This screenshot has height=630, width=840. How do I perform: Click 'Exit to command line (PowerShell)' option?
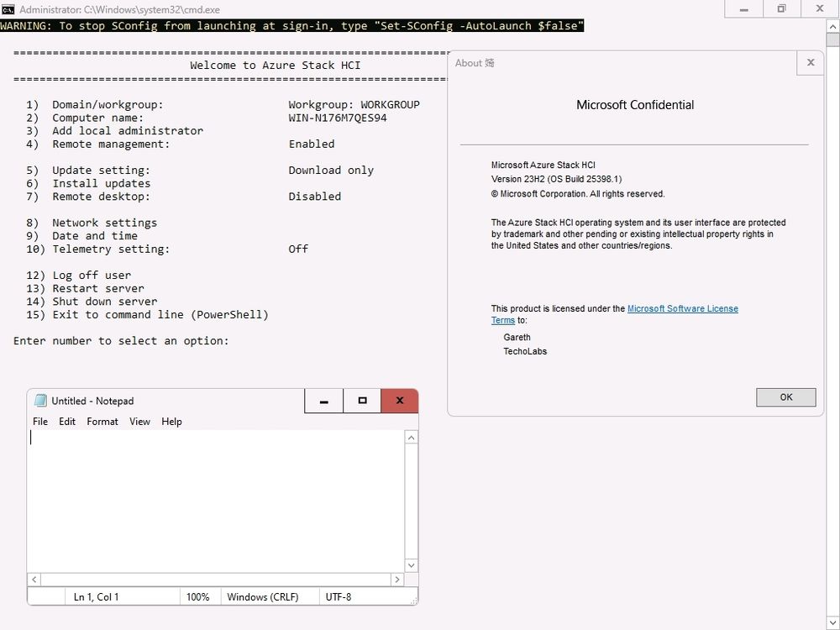click(x=147, y=315)
